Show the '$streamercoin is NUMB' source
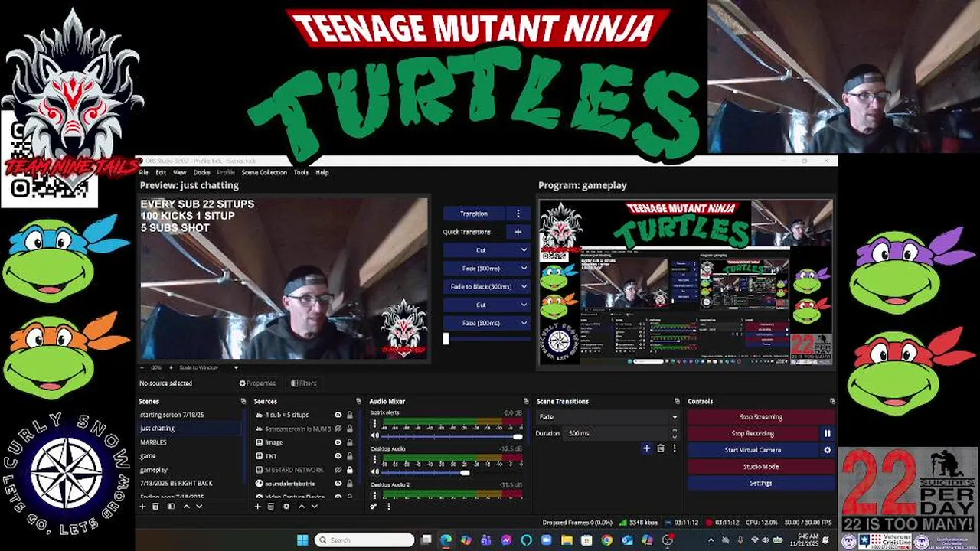 (x=338, y=429)
